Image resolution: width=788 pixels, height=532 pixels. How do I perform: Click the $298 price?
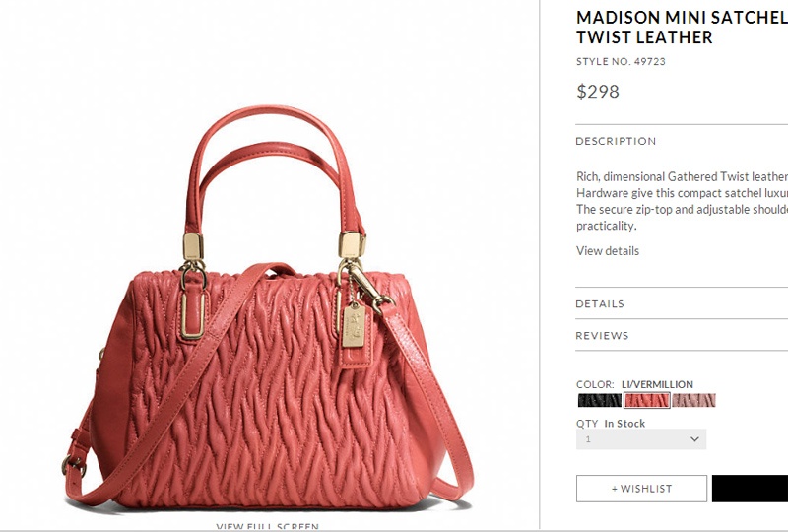[x=598, y=91]
